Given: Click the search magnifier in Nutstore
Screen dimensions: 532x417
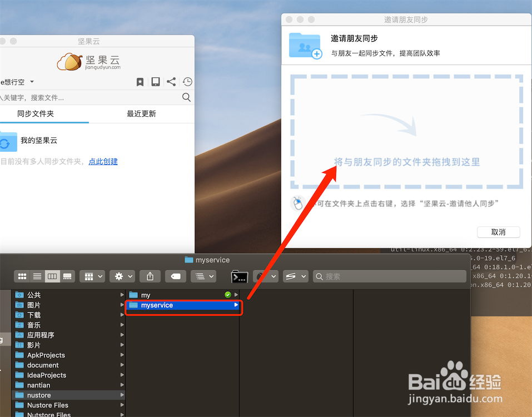Looking at the screenshot, I should 186,97.
